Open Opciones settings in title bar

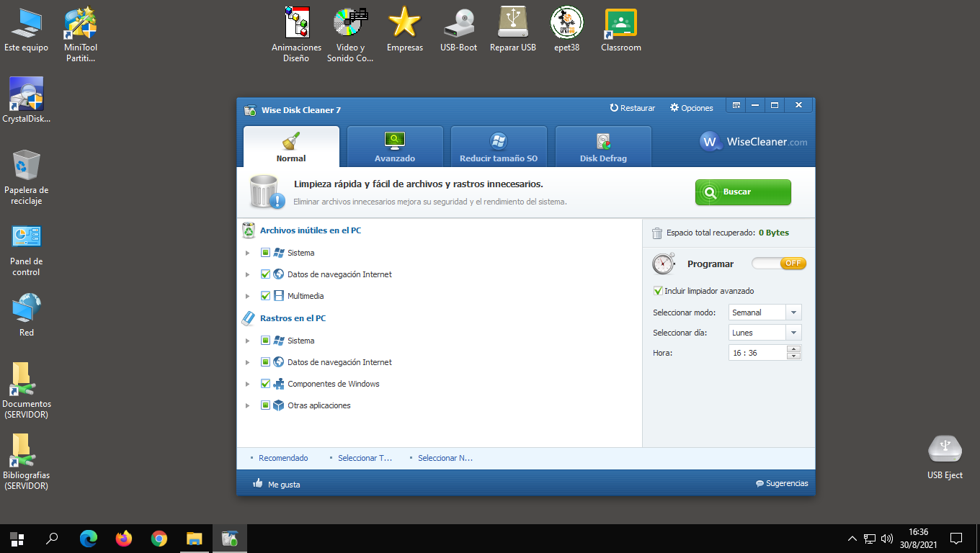click(692, 108)
